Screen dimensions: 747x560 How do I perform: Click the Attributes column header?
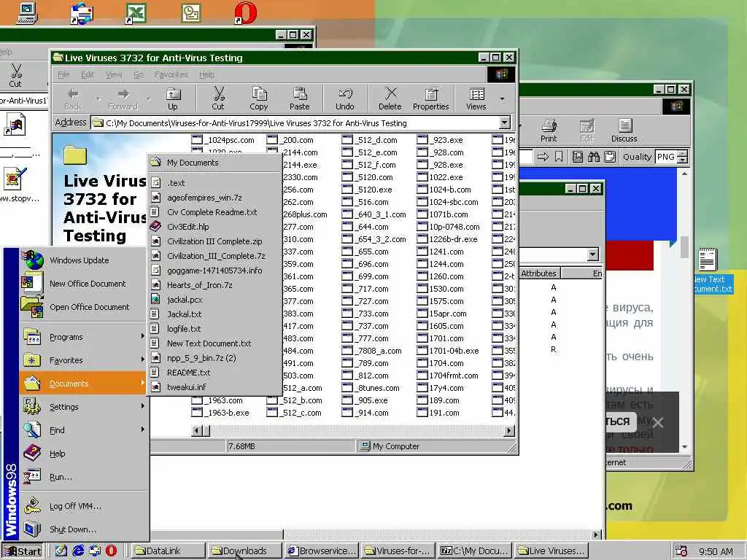pos(539,273)
